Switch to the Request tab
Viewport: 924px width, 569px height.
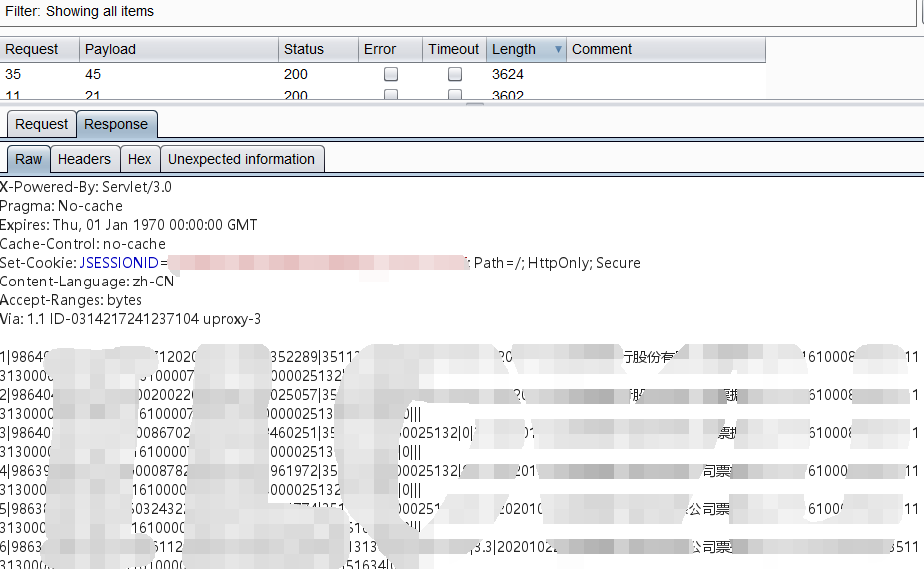pyautogui.click(x=42, y=124)
